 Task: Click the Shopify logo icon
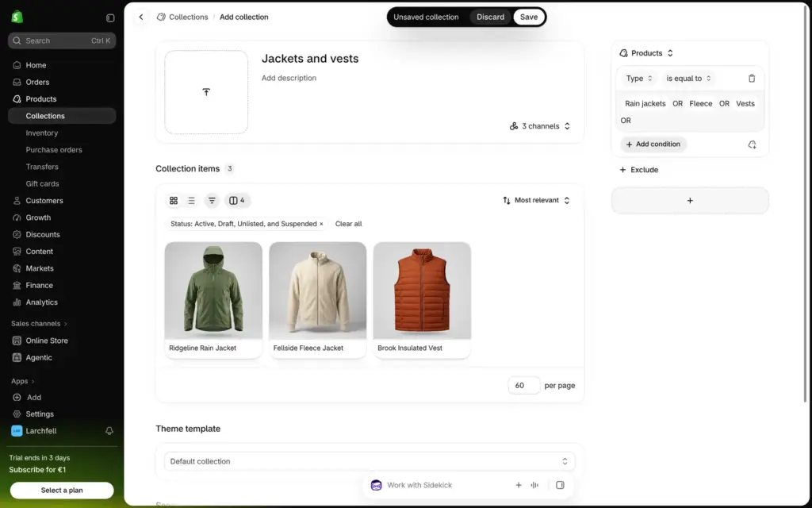(x=17, y=17)
